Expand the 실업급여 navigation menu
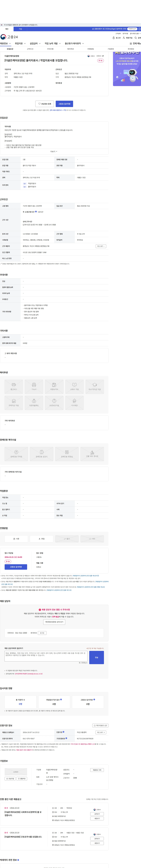 [35, 43]
